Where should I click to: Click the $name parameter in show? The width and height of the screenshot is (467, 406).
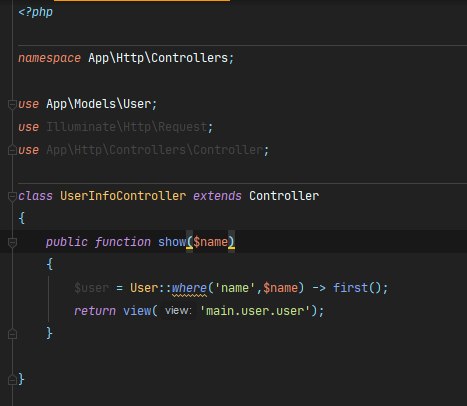211,242
